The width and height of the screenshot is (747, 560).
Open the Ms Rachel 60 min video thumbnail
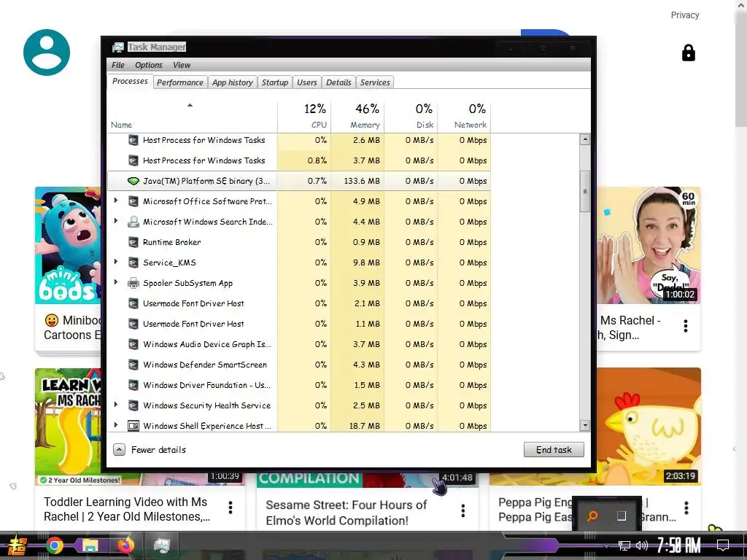click(649, 245)
